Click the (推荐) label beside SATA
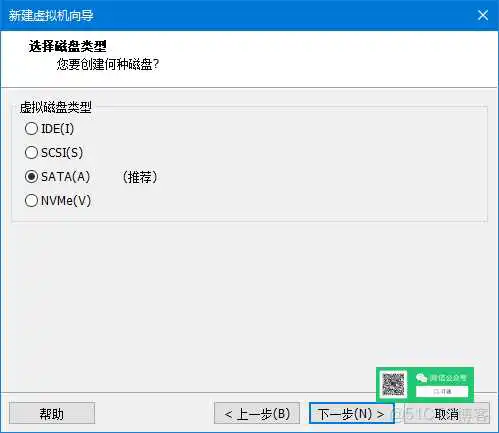The width and height of the screenshot is (499, 433). click(140, 177)
